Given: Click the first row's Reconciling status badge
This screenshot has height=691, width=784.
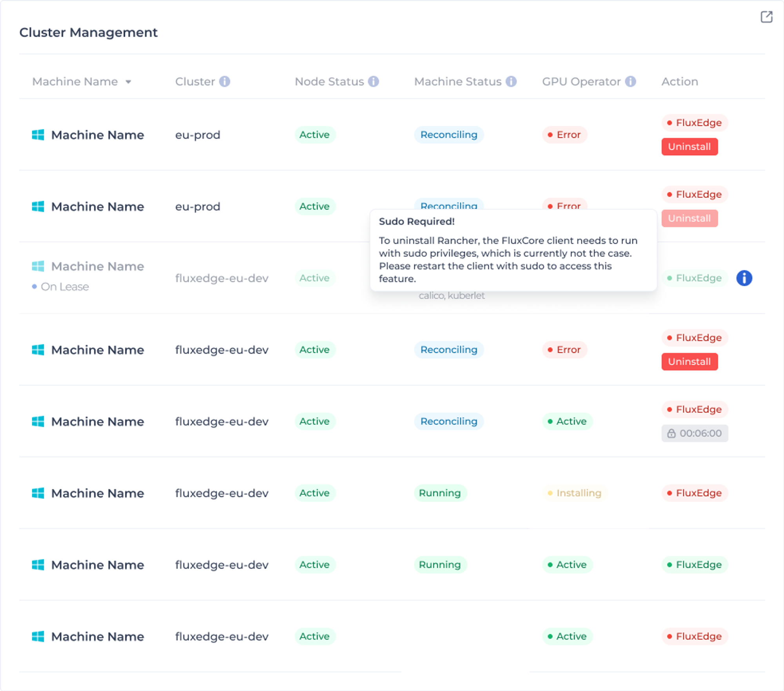Looking at the screenshot, I should [449, 135].
